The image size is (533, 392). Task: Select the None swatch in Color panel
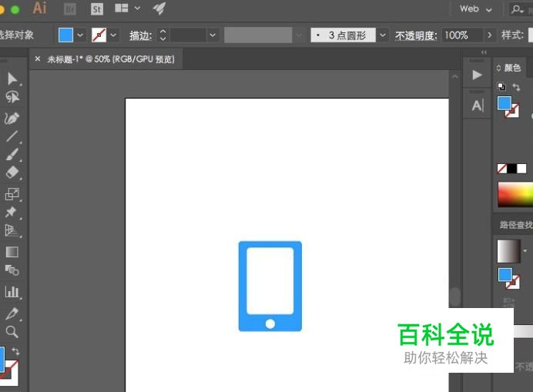[x=501, y=169]
